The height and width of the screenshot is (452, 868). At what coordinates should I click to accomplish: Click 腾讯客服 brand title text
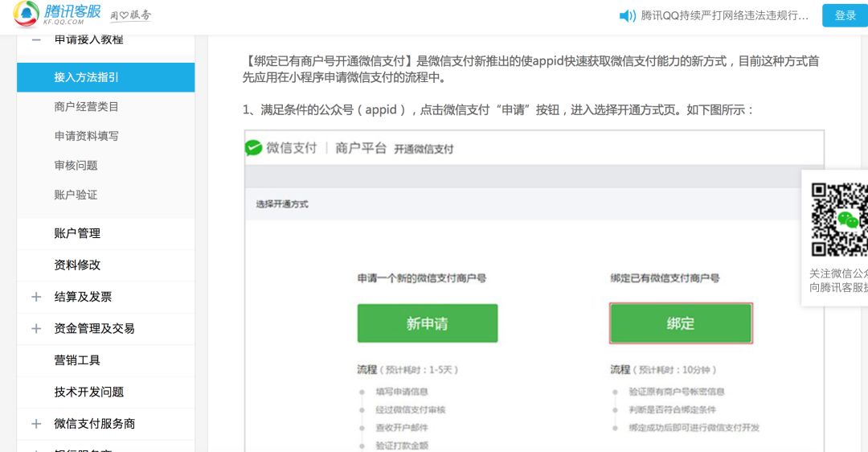click(x=72, y=10)
